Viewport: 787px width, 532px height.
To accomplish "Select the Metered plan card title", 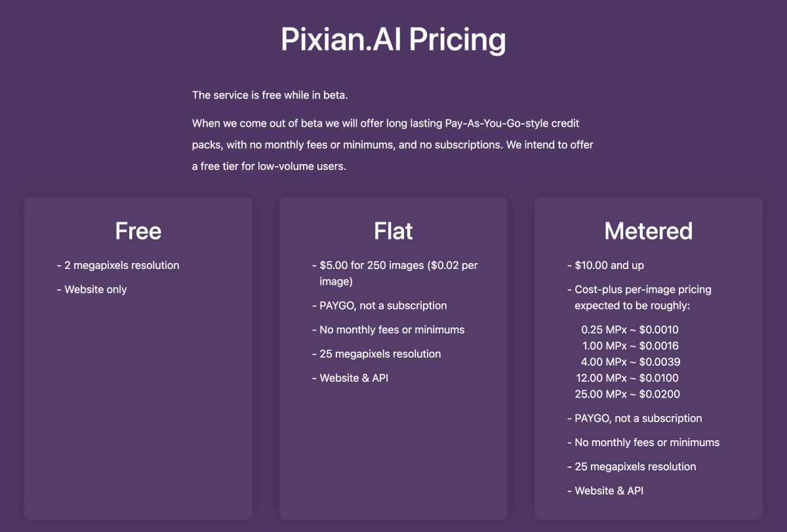I will pyautogui.click(x=648, y=231).
